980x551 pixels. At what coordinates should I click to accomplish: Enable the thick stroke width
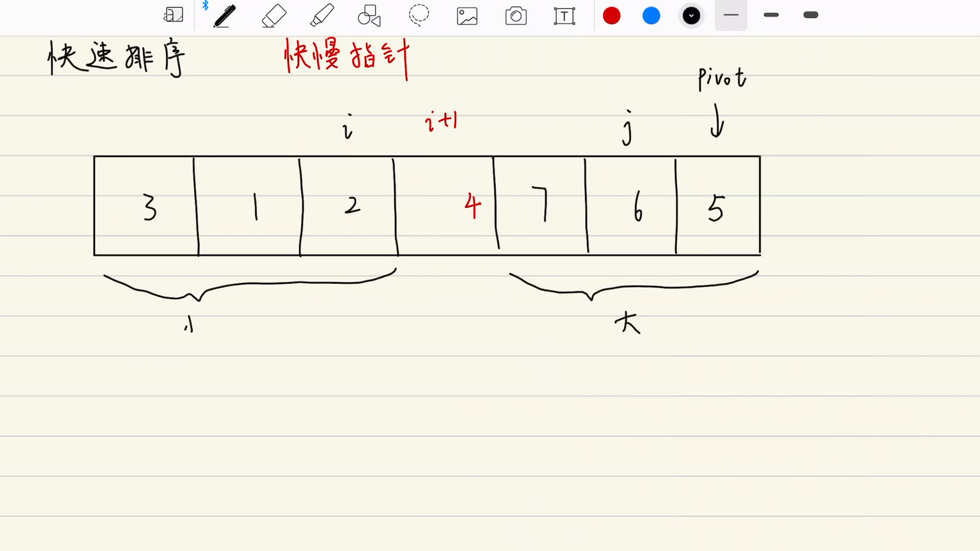coord(810,15)
